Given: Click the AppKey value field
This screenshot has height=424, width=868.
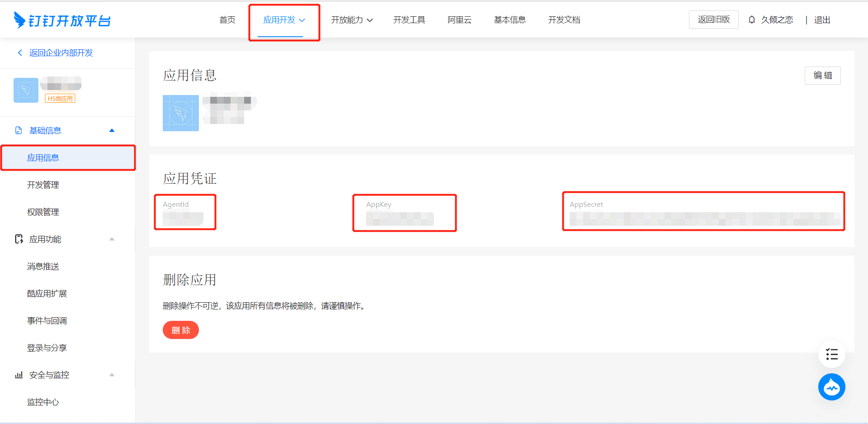Looking at the screenshot, I should 400,219.
